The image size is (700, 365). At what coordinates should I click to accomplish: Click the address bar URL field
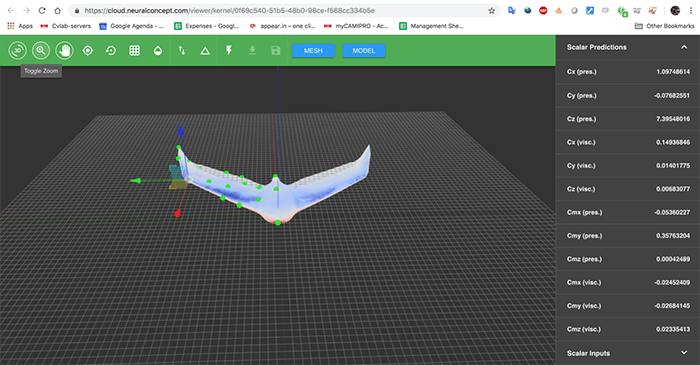coord(283,10)
